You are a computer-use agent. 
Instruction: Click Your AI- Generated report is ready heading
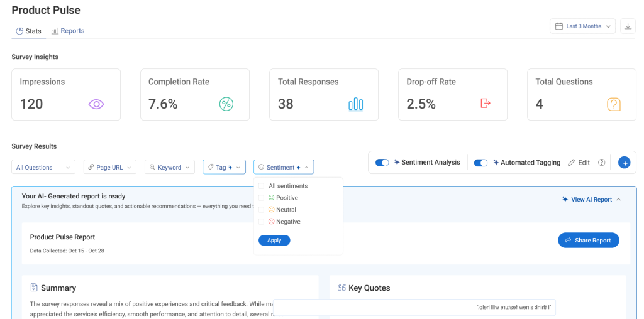tap(74, 197)
